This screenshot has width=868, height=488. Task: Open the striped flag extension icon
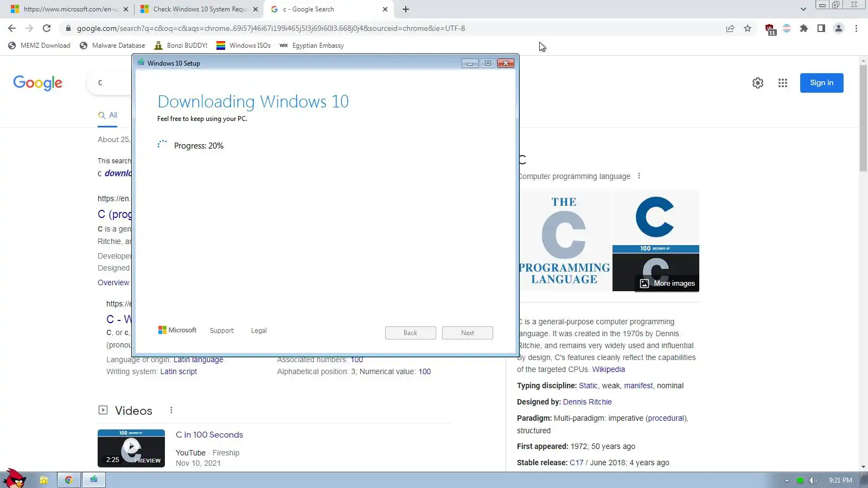click(787, 28)
